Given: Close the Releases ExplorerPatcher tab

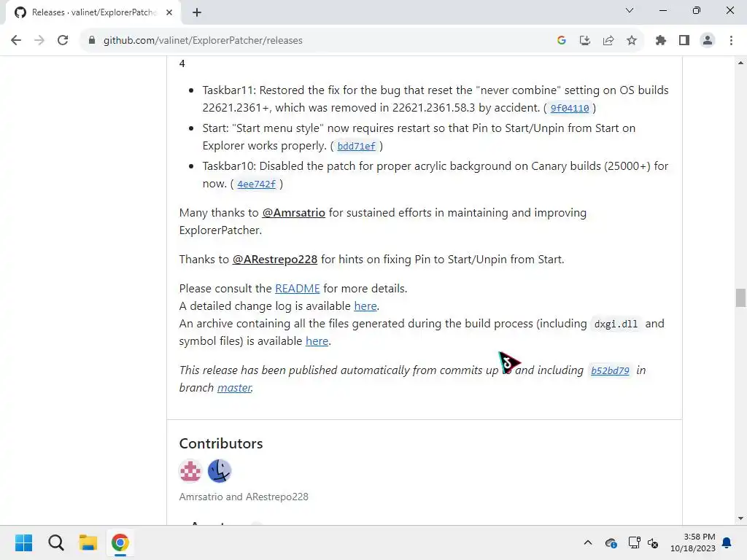Looking at the screenshot, I should coord(169,12).
